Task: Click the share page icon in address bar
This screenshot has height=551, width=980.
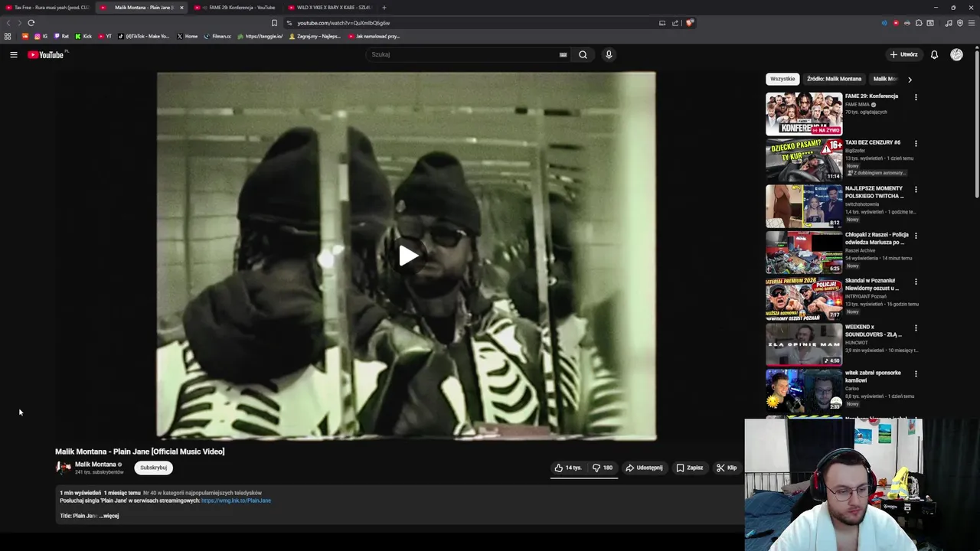Action: click(675, 23)
